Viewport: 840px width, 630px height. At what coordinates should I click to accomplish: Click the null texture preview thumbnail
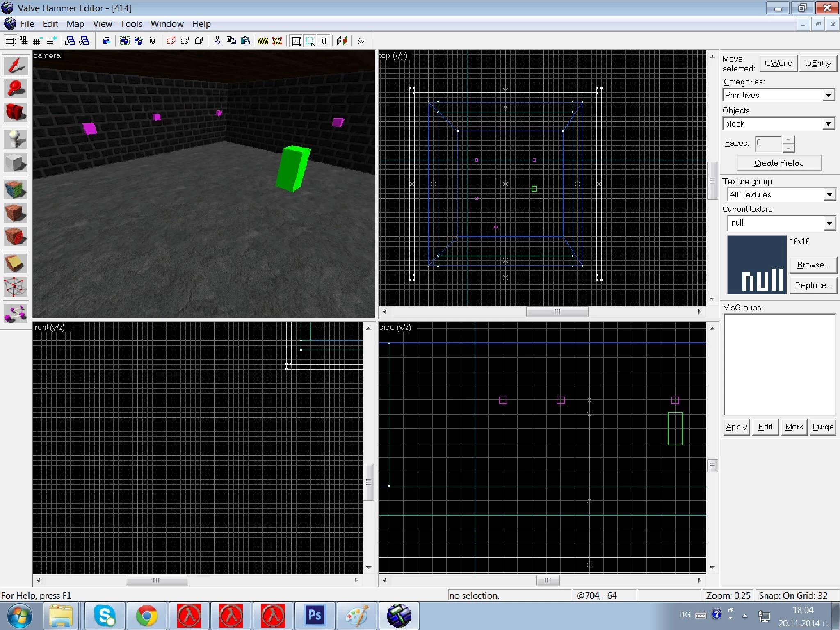757,265
